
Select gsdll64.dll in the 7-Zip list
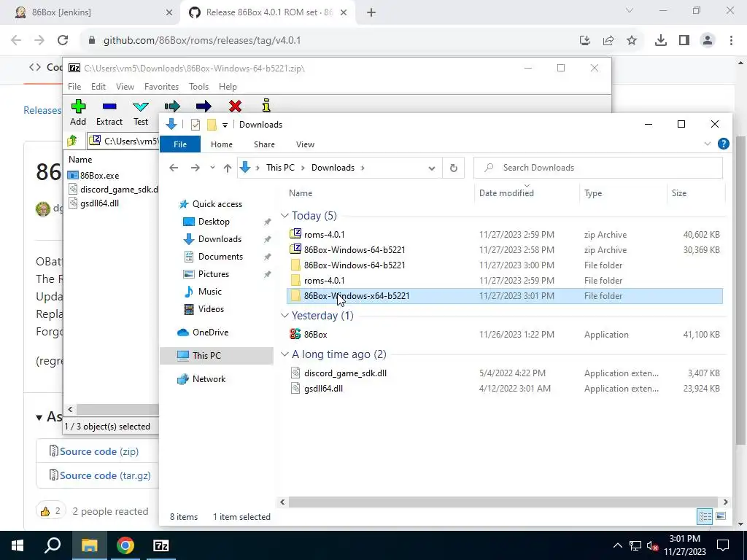point(99,203)
